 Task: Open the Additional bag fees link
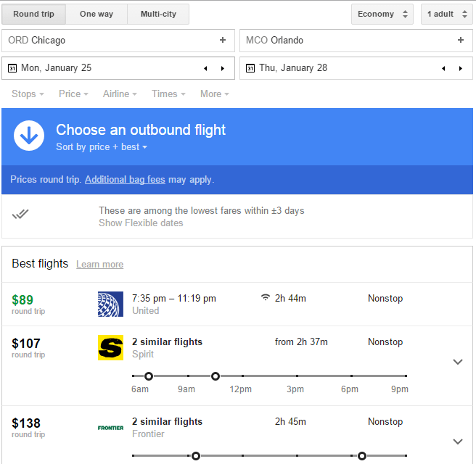(x=125, y=180)
